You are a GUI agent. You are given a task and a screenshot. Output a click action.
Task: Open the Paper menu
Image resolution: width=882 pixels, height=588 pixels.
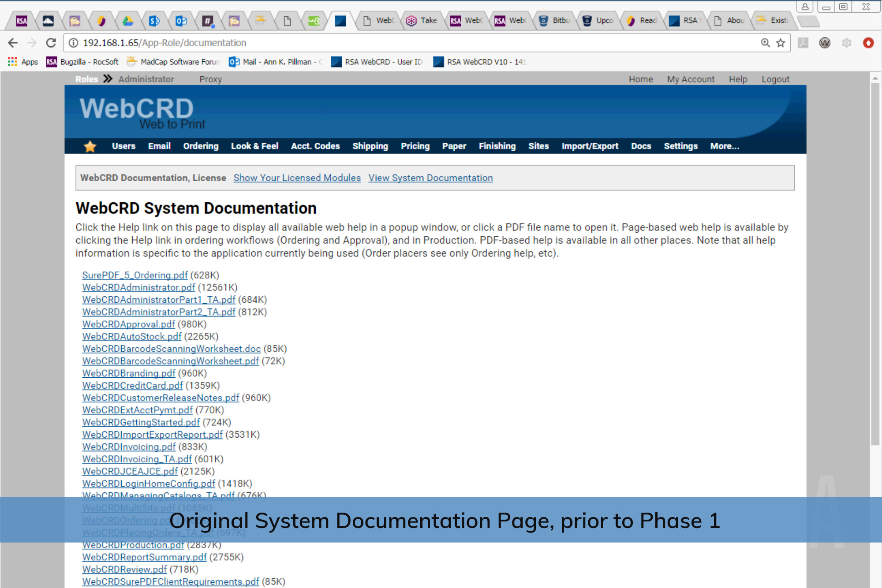(454, 146)
